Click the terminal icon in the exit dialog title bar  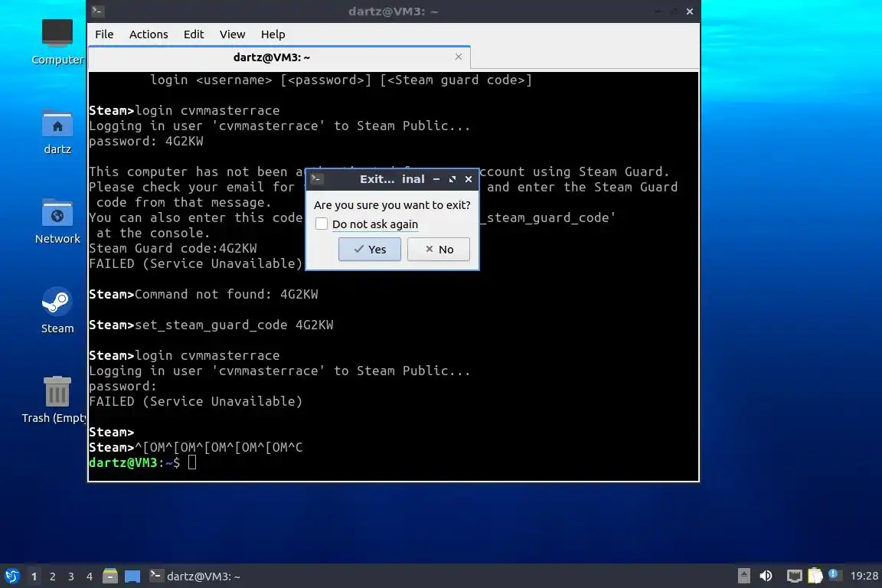(317, 179)
